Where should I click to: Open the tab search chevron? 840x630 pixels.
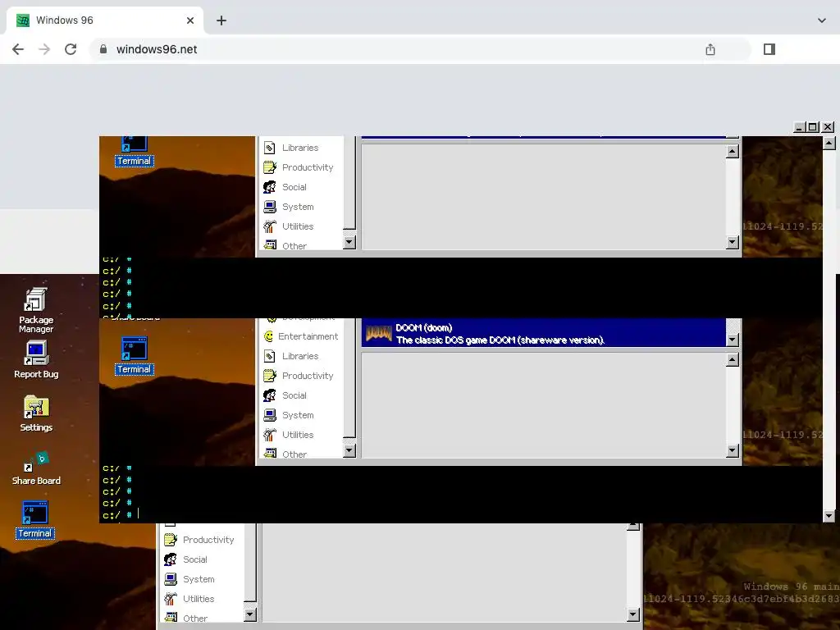[822, 21]
